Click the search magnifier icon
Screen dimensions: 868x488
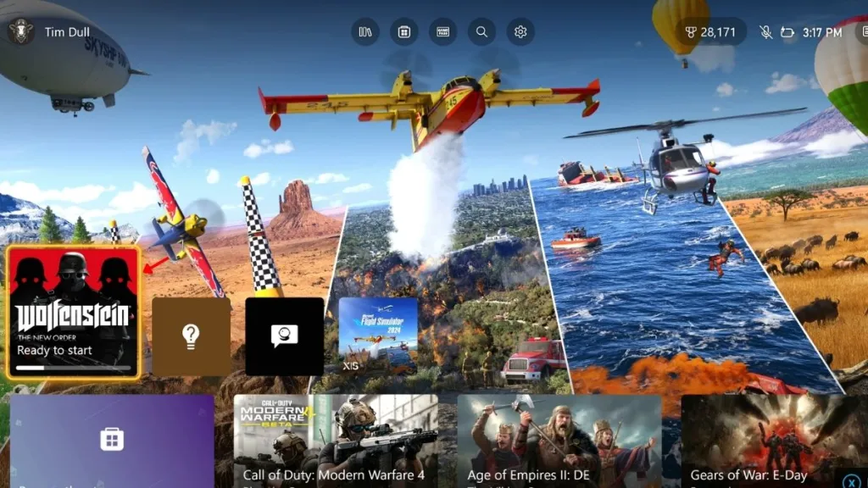481,32
